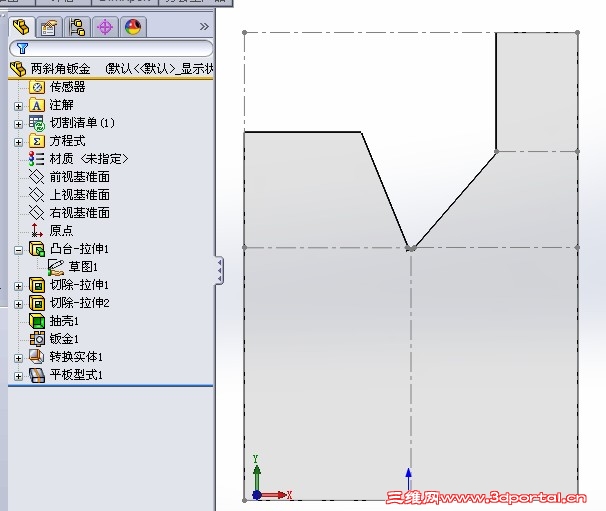Click the 钣金1 sheet metal icon
Viewport: 606px width, 511px height.
37,339
